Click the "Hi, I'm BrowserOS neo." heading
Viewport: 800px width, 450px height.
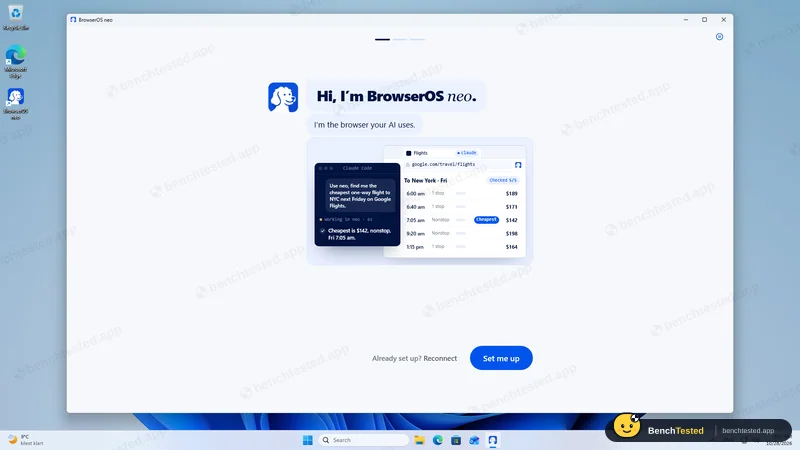396,96
